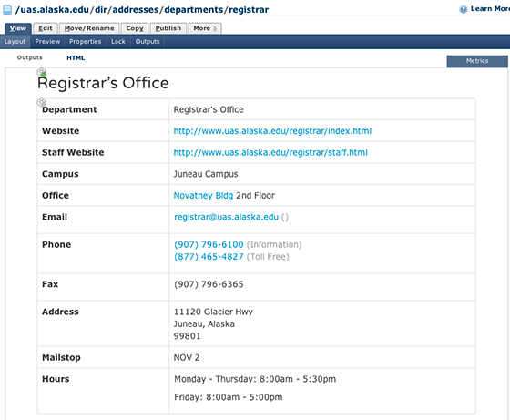Click 'Monday - Thursday: 8:00am - 5:30pm' text
This screenshot has width=510, height=420.
(x=255, y=379)
